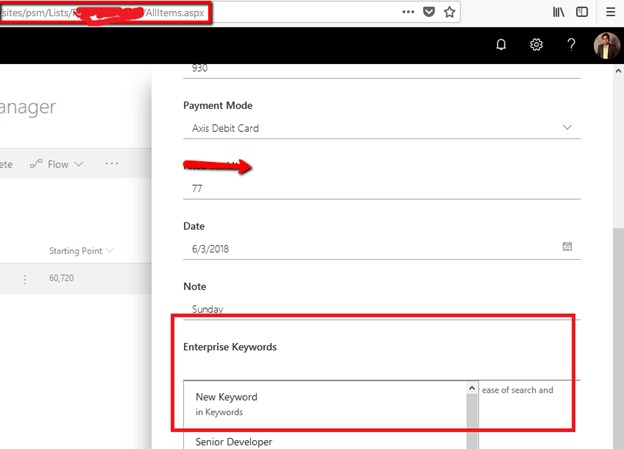This screenshot has width=624, height=449.
Task: Click the Axis Debit Card value
Action: (x=225, y=128)
